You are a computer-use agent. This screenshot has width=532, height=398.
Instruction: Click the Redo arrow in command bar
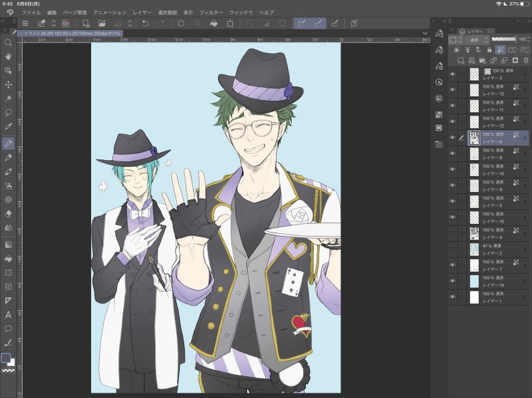click(162, 23)
